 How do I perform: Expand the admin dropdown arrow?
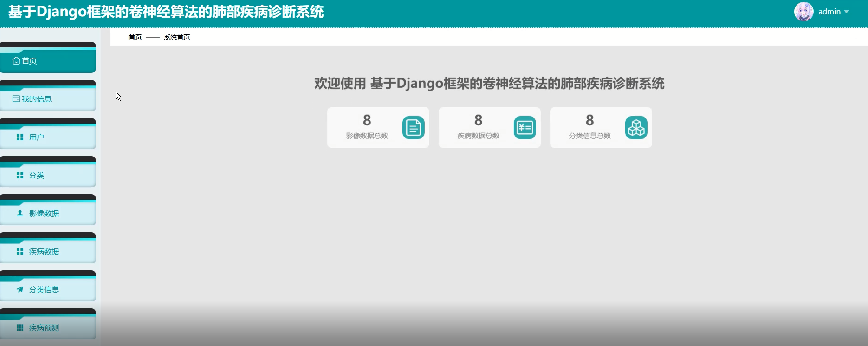click(846, 12)
